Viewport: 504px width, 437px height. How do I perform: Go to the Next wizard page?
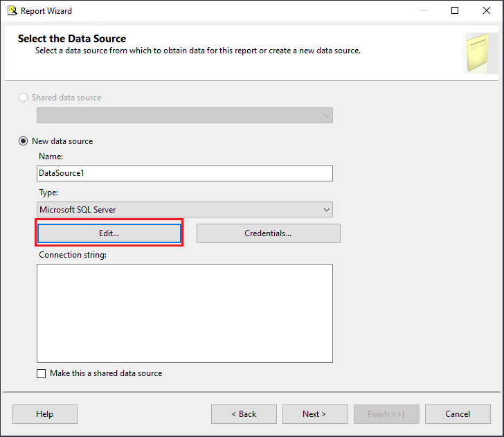point(315,414)
